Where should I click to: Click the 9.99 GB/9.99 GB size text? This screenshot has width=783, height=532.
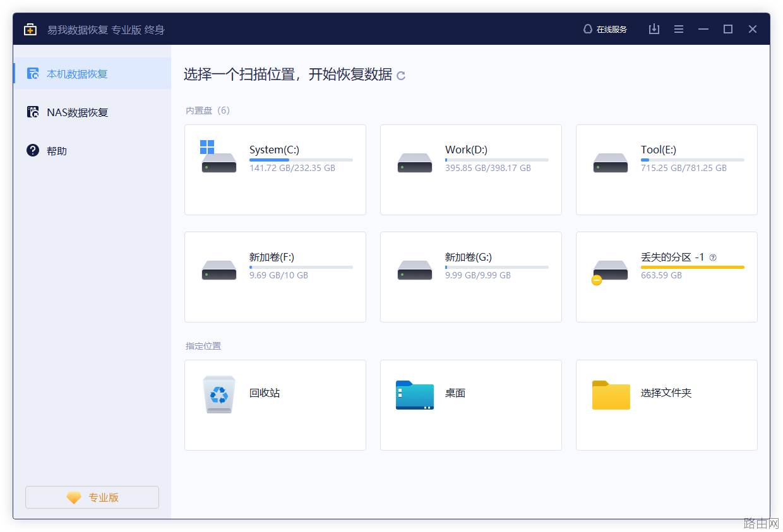[478, 275]
